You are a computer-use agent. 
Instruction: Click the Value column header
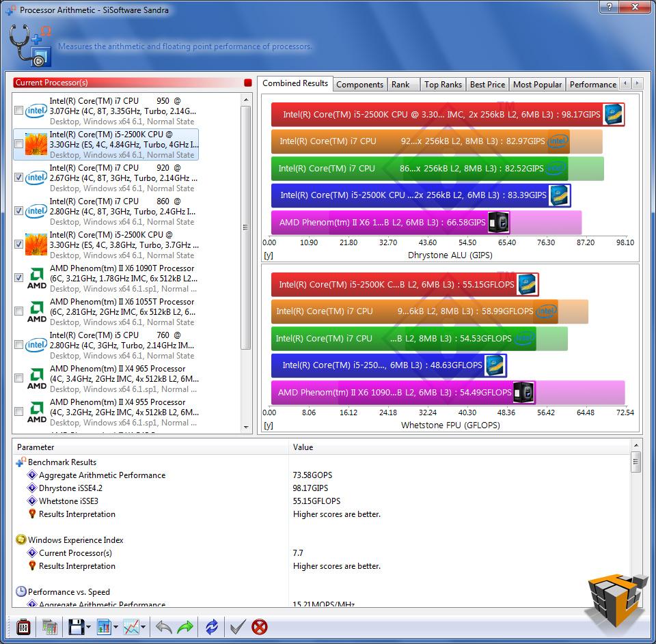point(459,447)
